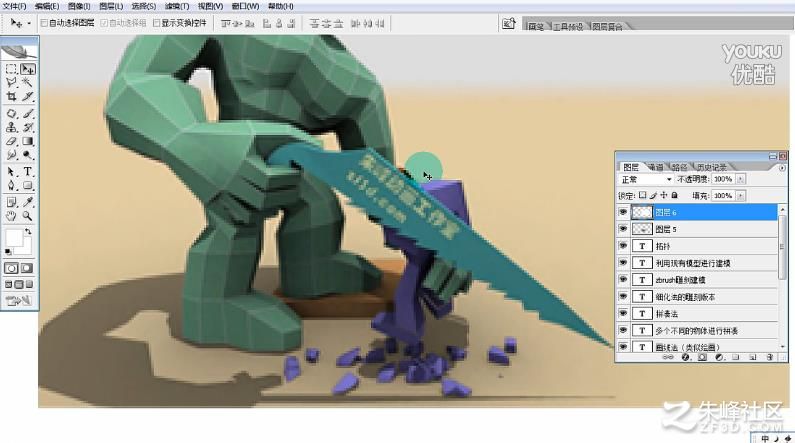Screen dimensions: 795x443
Task: Open the 视图(V) menu
Action: coord(210,7)
